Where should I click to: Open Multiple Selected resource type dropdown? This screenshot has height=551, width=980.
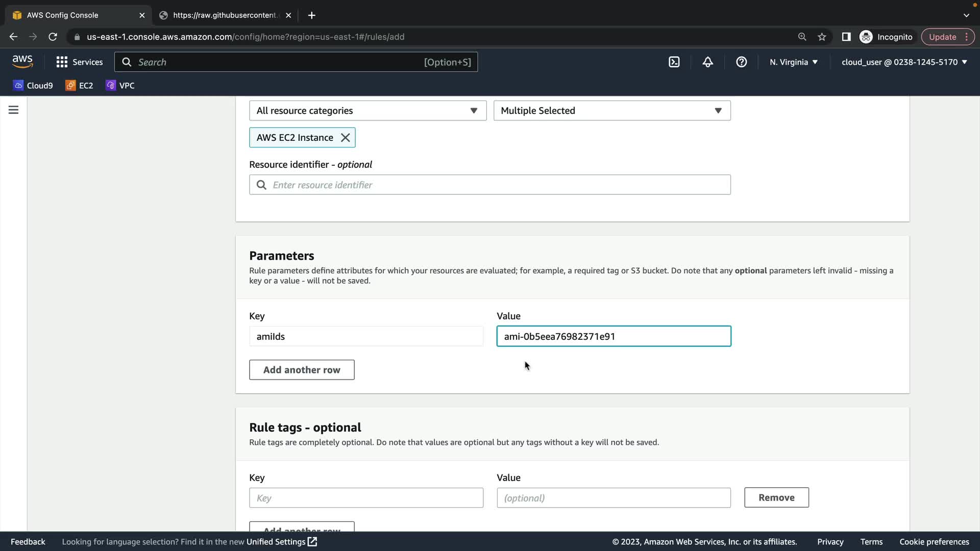pos(611,111)
